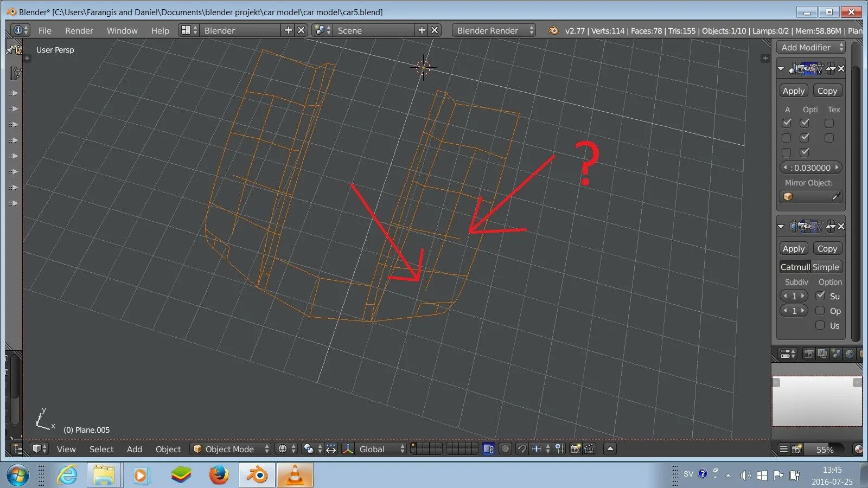Open the File menu

(45, 31)
